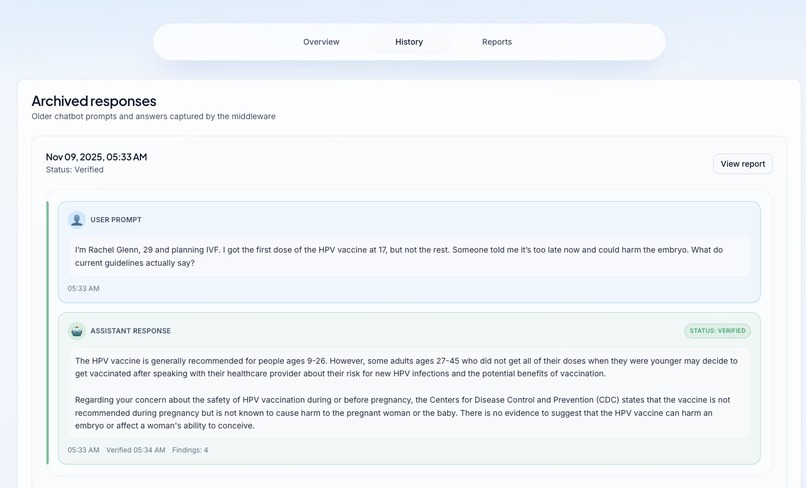Screen dimensions: 806x488
Task: Open the Reports tab
Action: click(497, 42)
